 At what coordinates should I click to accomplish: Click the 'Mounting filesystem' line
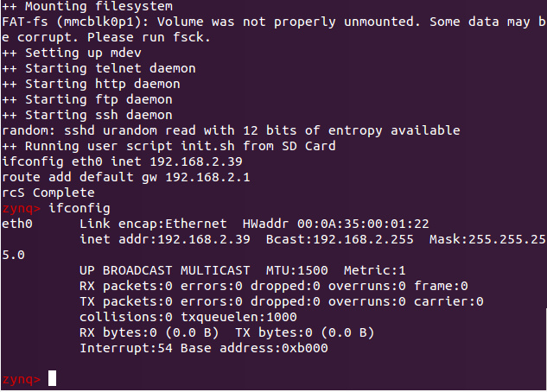pos(86,6)
